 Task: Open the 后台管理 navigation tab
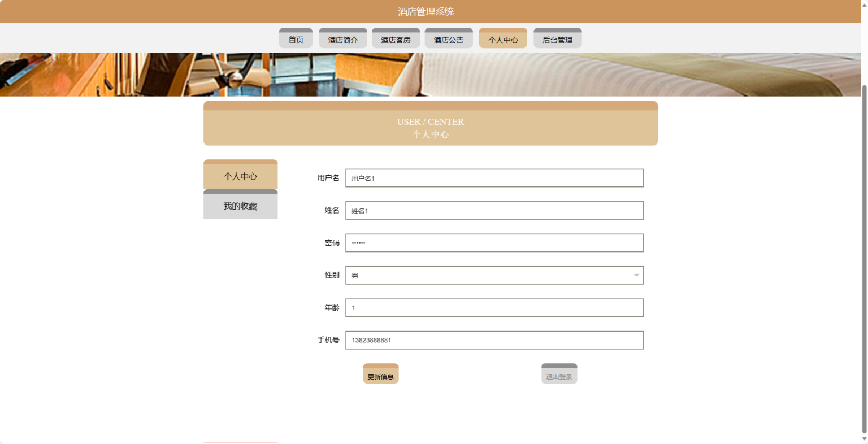click(557, 39)
